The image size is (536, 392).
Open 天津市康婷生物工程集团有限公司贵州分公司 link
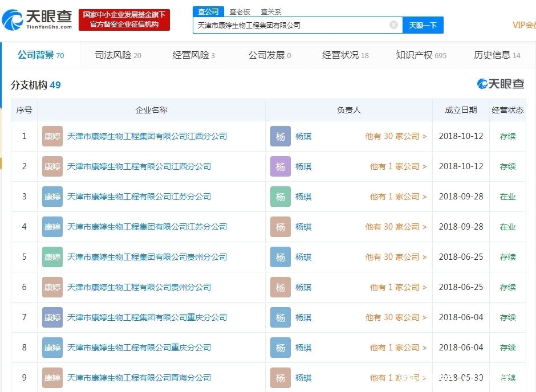147,257
